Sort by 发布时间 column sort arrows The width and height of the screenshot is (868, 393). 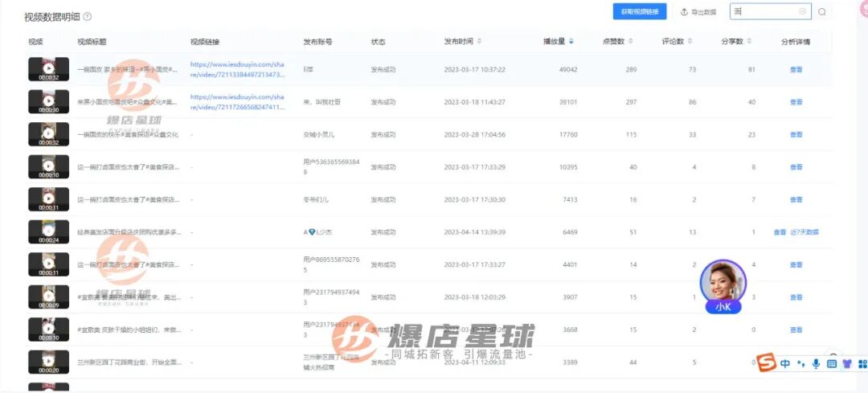[x=479, y=42]
